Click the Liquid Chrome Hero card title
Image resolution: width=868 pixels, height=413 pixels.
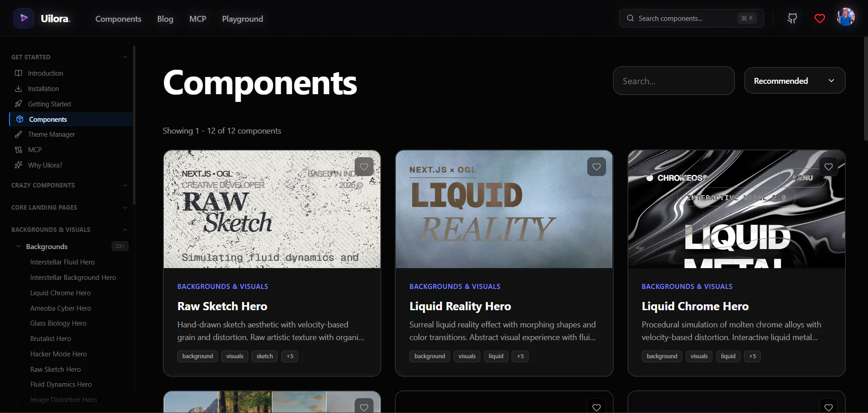[695, 306]
